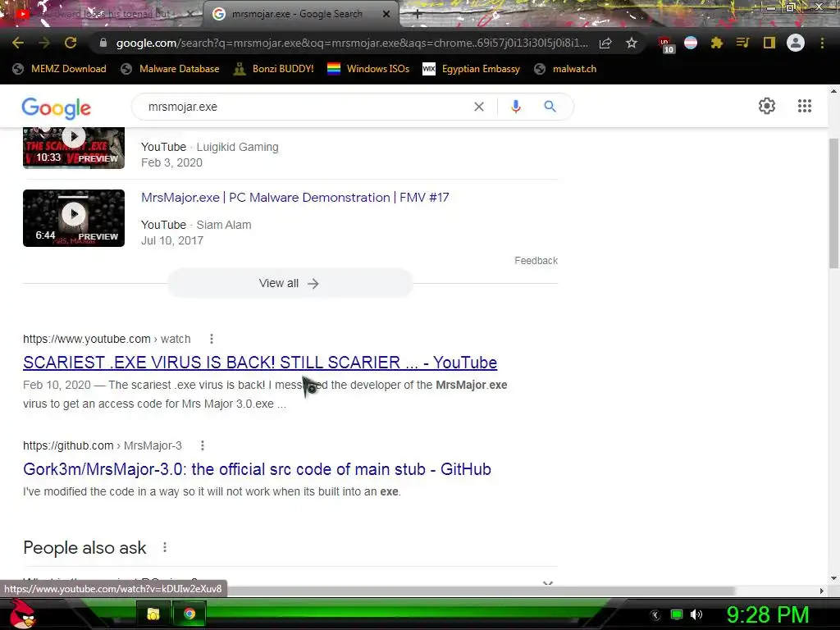Screen dimensions: 840x630
Task: Play the 10:33 Luigikid Gaming video thumbnail
Action: [74, 148]
